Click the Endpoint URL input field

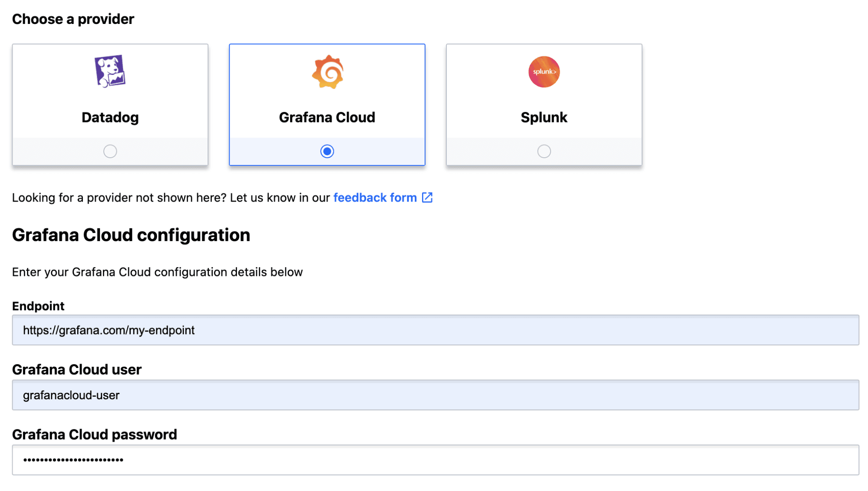(x=435, y=330)
